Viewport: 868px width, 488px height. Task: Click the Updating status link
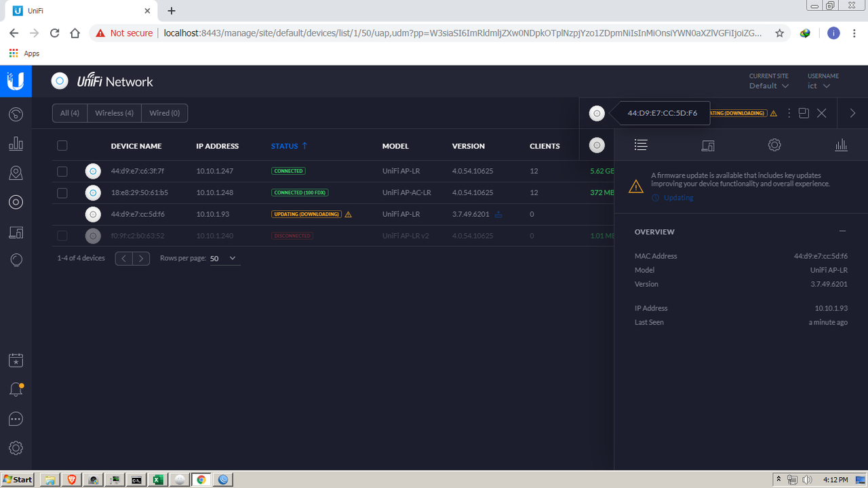tap(678, 198)
